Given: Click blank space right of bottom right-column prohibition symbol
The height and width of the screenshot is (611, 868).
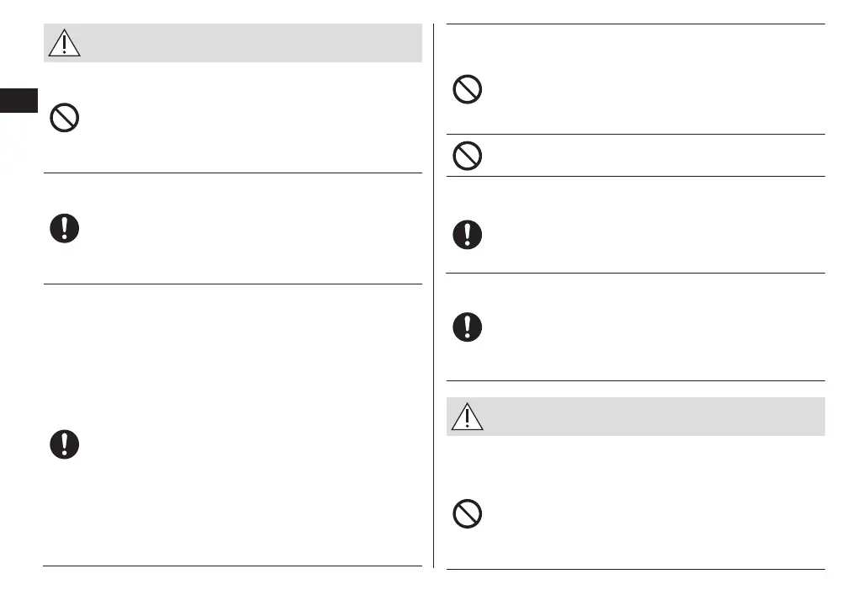Looking at the screenshot, I should [648, 513].
